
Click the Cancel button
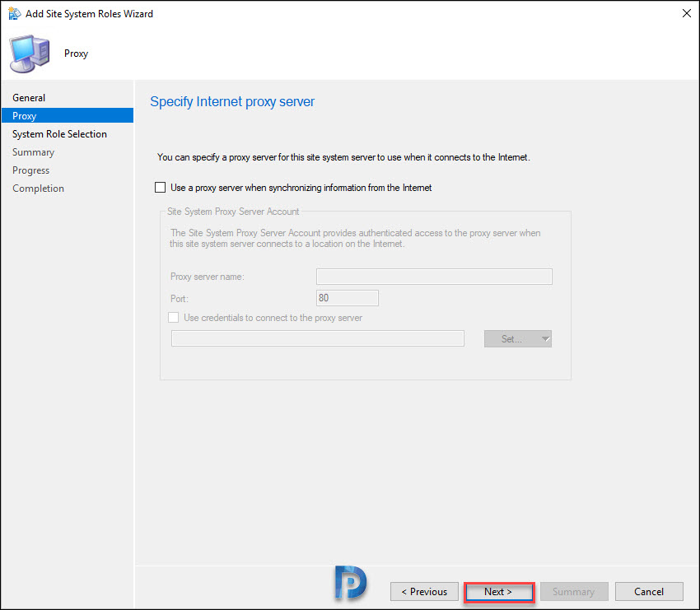649,592
